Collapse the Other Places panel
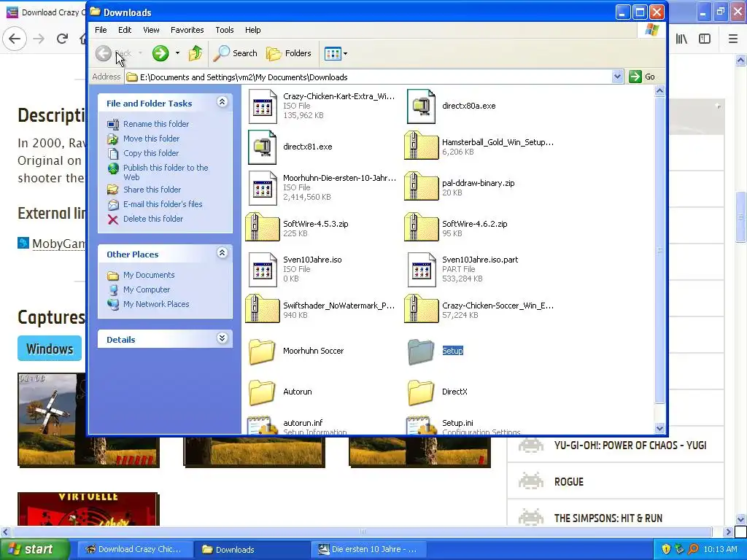This screenshot has width=747, height=560. (x=222, y=253)
